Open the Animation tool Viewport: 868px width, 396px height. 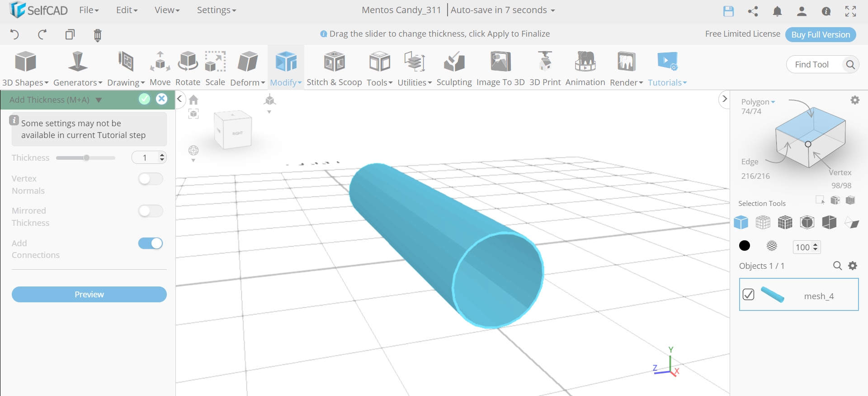585,69
